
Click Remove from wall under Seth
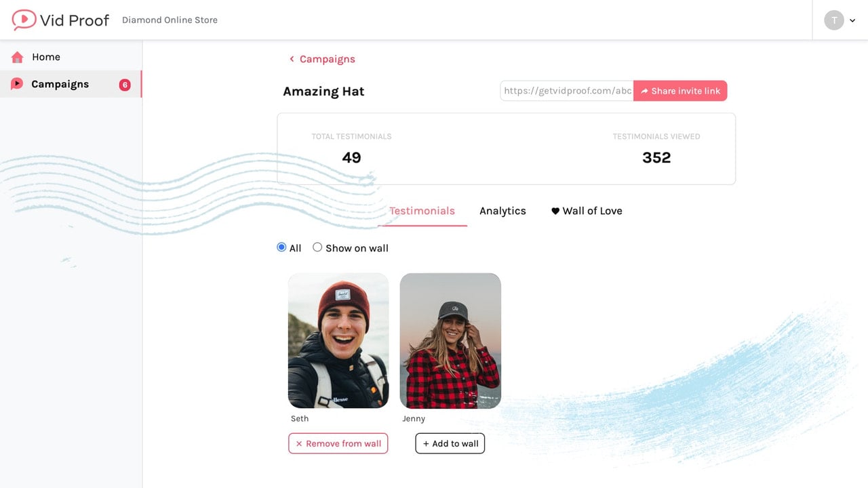tap(338, 443)
